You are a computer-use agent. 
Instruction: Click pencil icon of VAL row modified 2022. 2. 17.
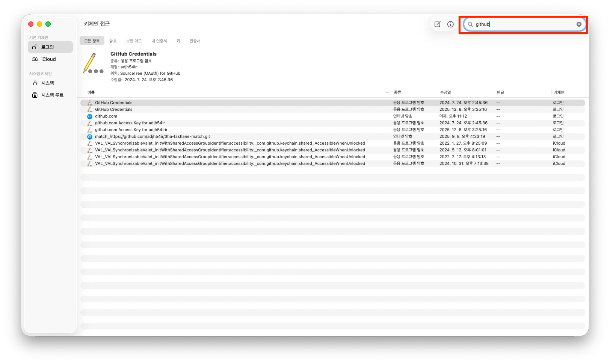point(90,157)
